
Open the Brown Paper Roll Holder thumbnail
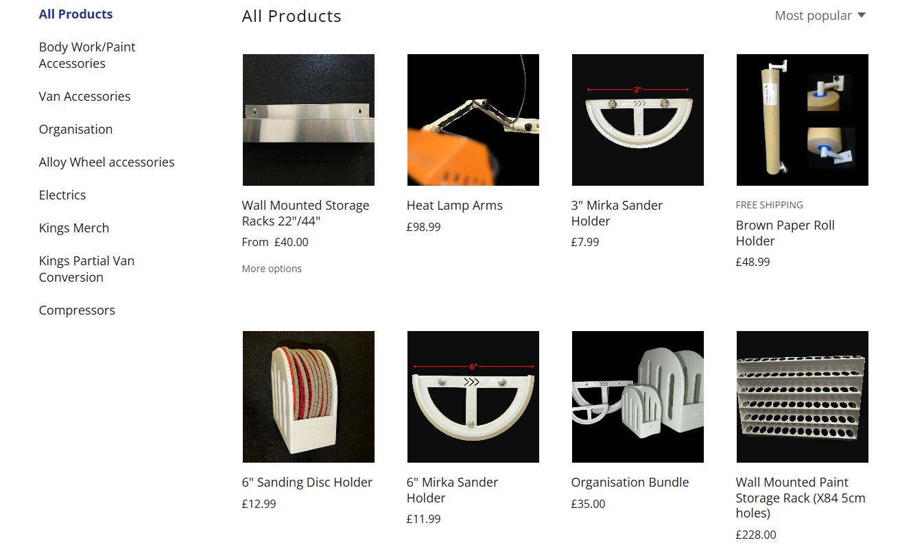click(803, 120)
